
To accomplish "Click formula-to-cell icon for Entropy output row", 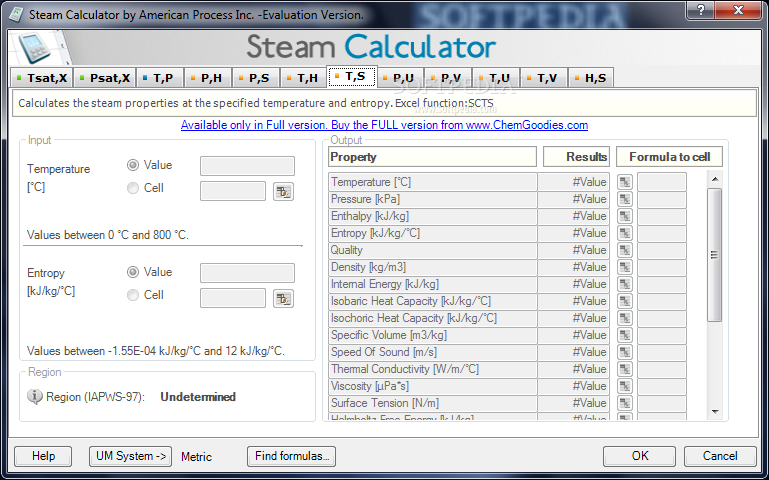I will point(624,233).
